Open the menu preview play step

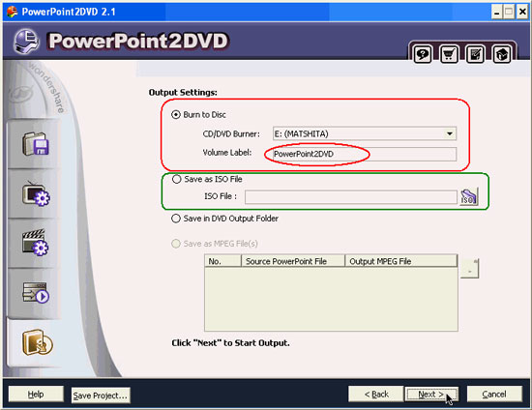[35, 293]
